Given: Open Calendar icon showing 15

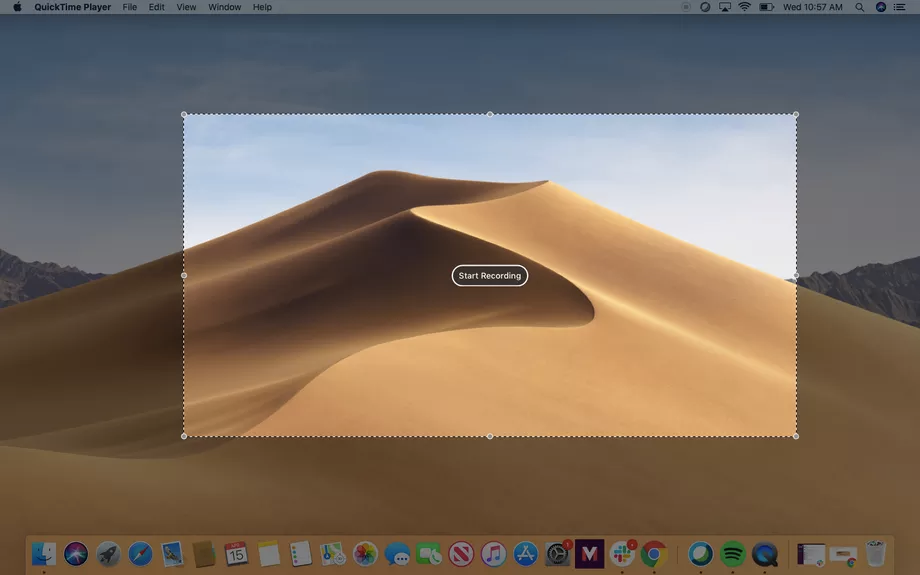Looking at the screenshot, I should 236,554.
